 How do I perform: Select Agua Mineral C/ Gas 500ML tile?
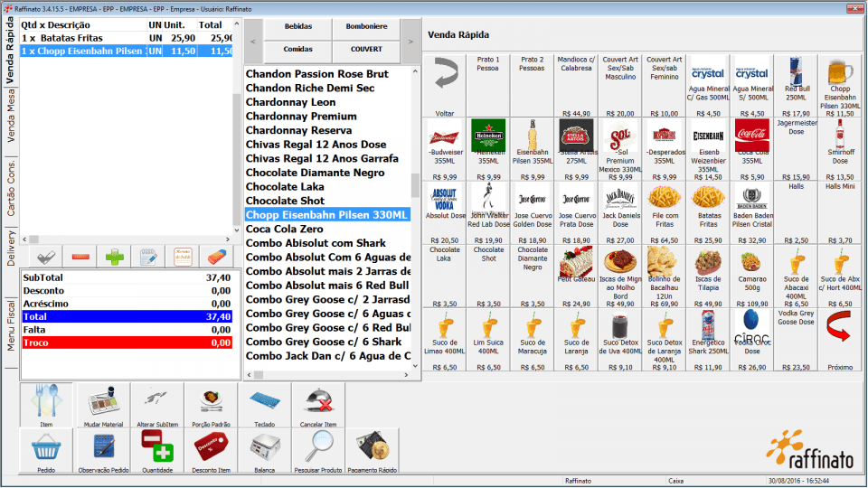coord(708,85)
